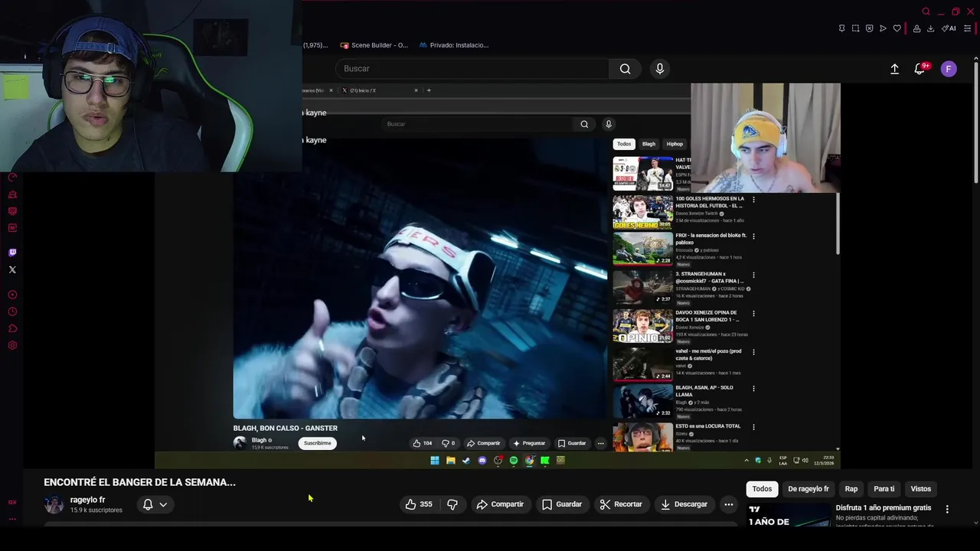
Task: Dislike the video
Action: coord(452,504)
